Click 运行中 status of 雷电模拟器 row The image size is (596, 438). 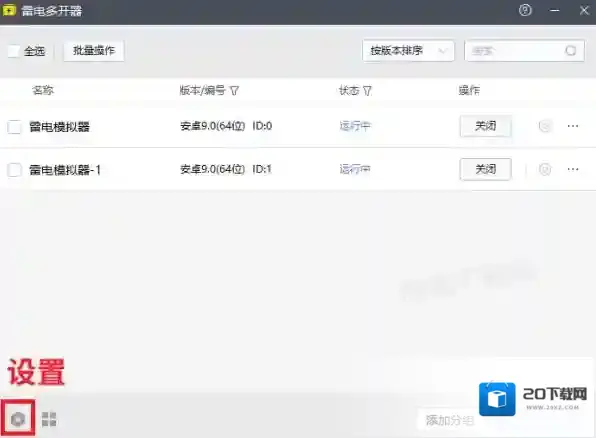355,126
